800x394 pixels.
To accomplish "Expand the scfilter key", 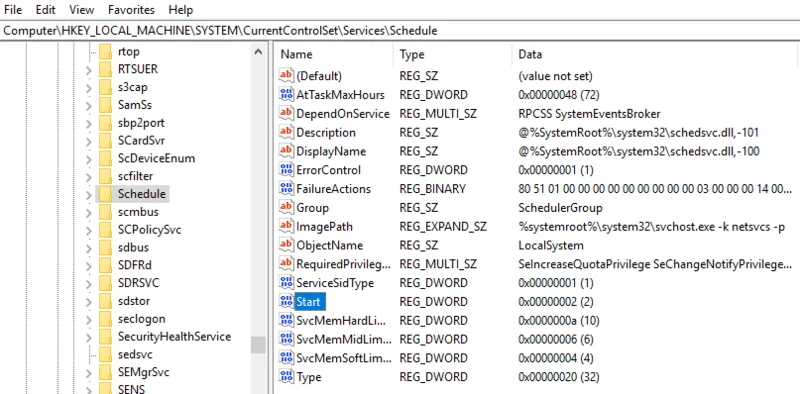I will [89, 177].
